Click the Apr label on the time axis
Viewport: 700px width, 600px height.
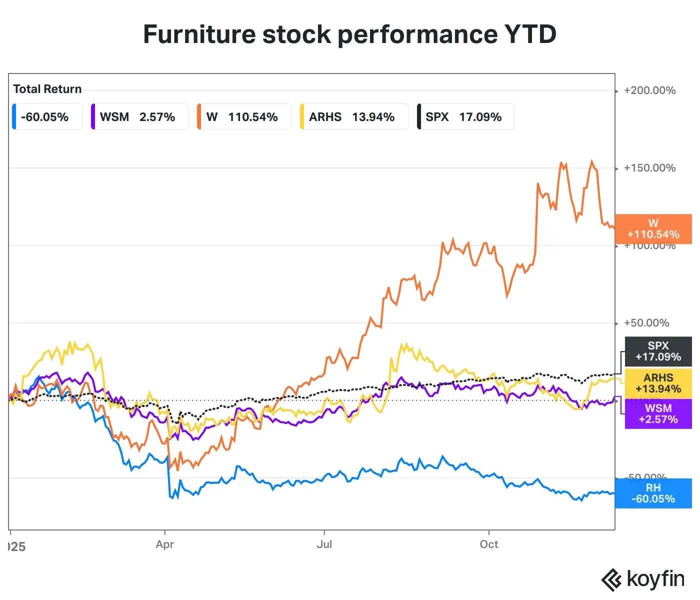[x=164, y=544]
